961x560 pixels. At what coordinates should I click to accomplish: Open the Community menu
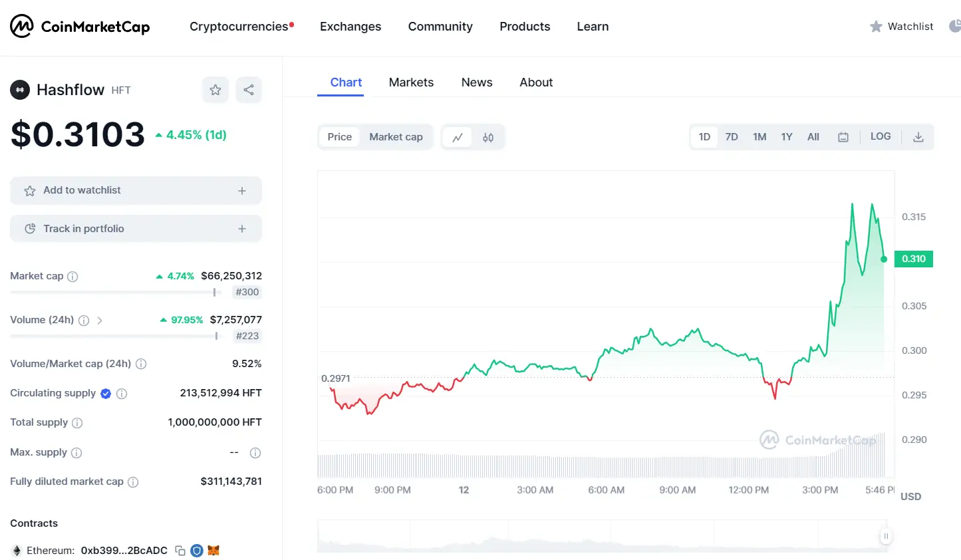pyautogui.click(x=440, y=27)
